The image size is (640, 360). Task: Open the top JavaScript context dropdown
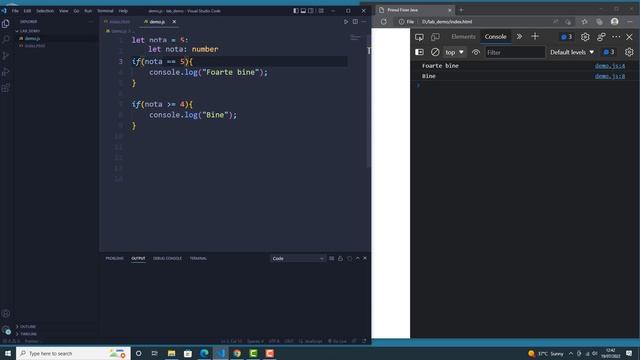pos(454,52)
